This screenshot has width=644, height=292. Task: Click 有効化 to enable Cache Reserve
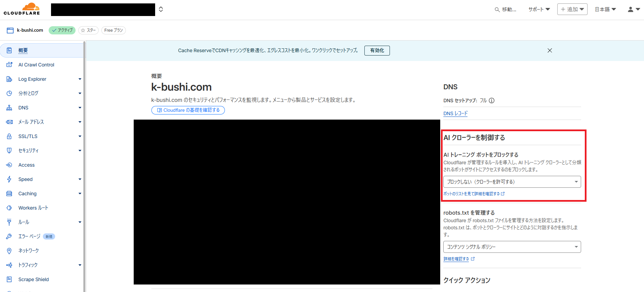click(377, 50)
